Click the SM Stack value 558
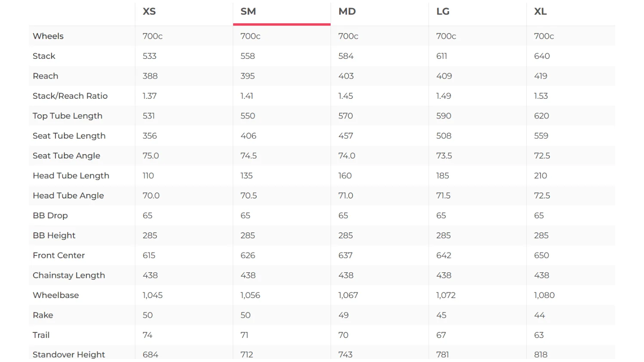This screenshot has width=644, height=362. coord(248,56)
